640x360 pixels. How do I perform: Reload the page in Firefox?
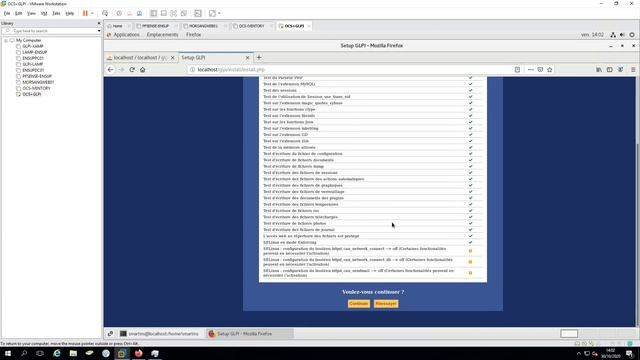point(132,70)
